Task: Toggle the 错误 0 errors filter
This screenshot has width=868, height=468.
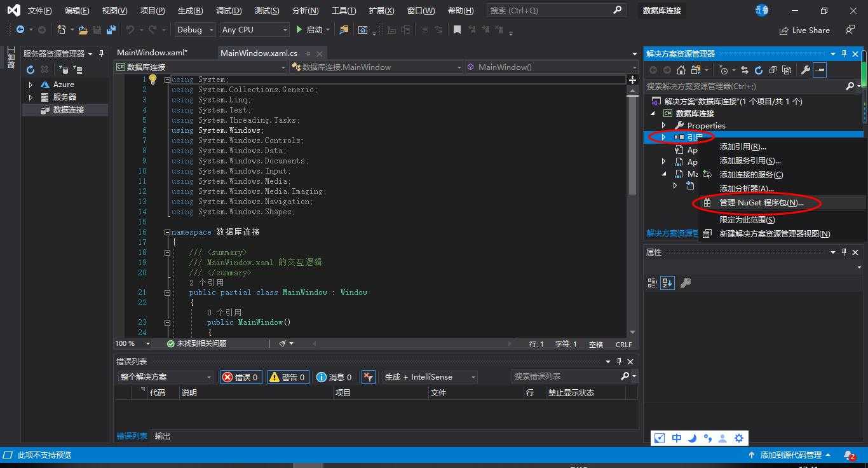Action: tap(241, 377)
